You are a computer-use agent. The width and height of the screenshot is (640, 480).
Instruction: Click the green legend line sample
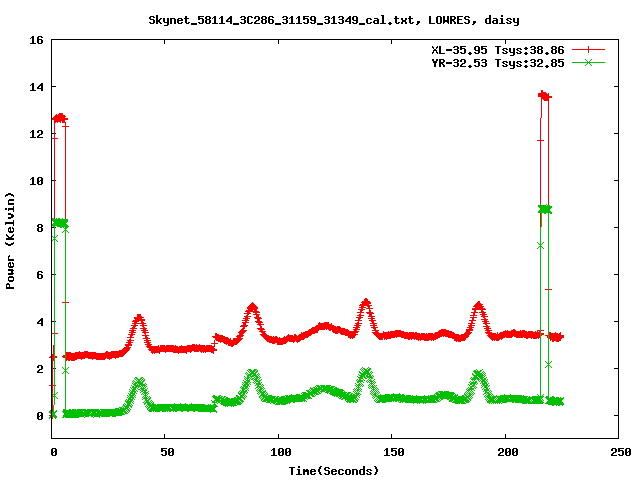pyautogui.click(x=588, y=62)
